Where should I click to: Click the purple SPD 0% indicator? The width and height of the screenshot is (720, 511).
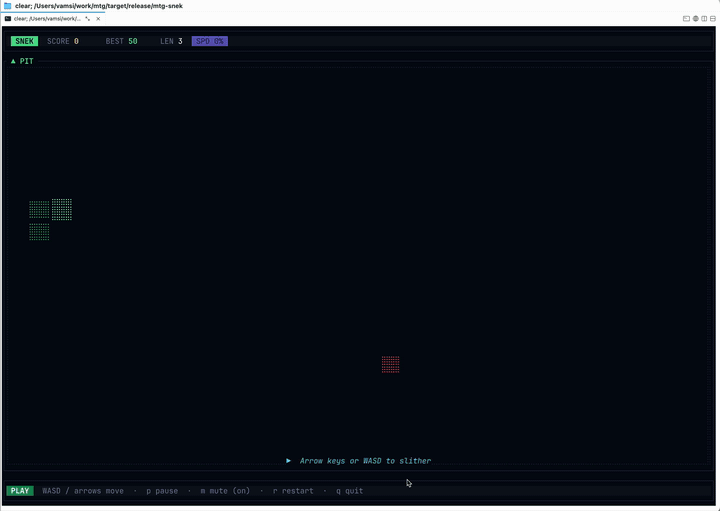click(x=210, y=41)
